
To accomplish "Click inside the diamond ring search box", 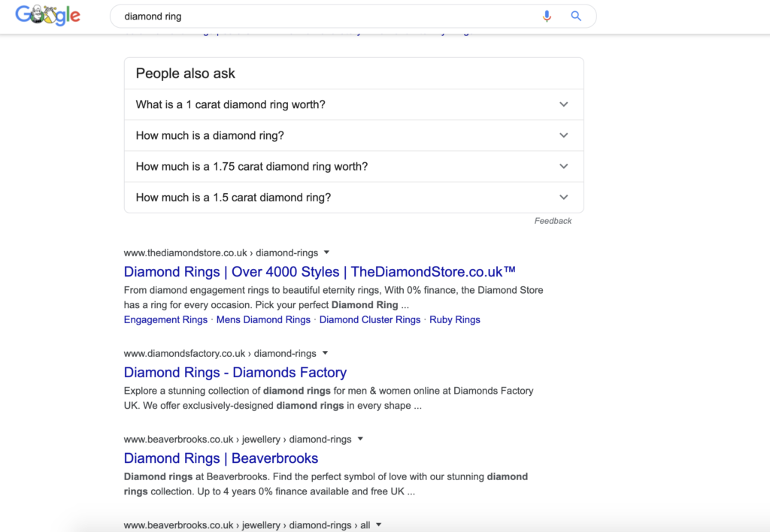I will click(x=324, y=17).
